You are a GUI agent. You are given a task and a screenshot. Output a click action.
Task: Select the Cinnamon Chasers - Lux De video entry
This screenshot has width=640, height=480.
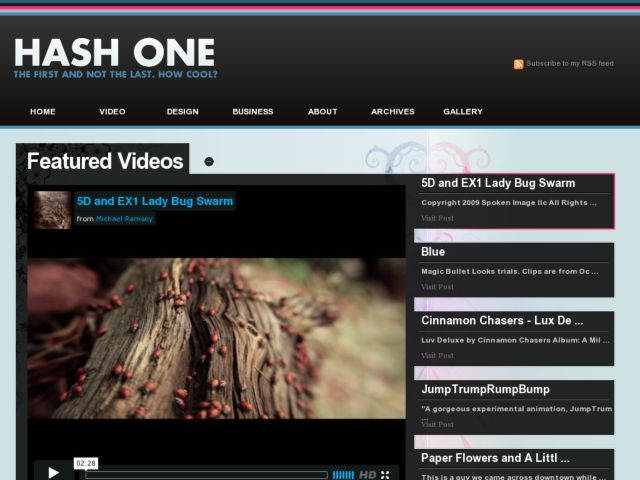pyautogui.click(x=514, y=338)
